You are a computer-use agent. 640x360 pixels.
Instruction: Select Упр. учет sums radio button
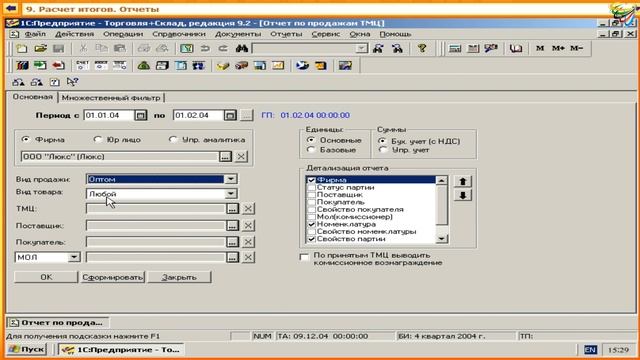pos(382,150)
